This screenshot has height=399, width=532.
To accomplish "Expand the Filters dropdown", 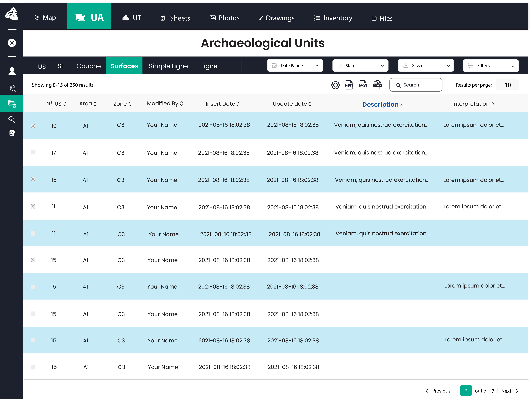I will (x=490, y=65).
